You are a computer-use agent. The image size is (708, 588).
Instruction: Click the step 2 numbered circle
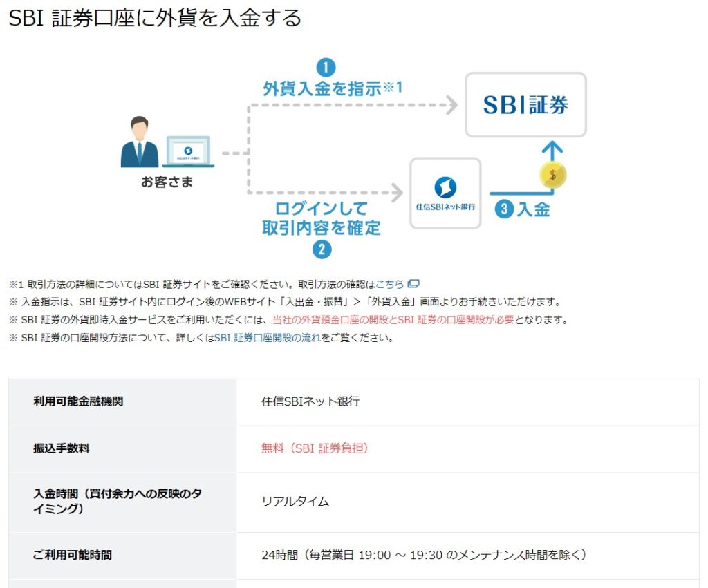pyautogui.click(x=322, y=249)
